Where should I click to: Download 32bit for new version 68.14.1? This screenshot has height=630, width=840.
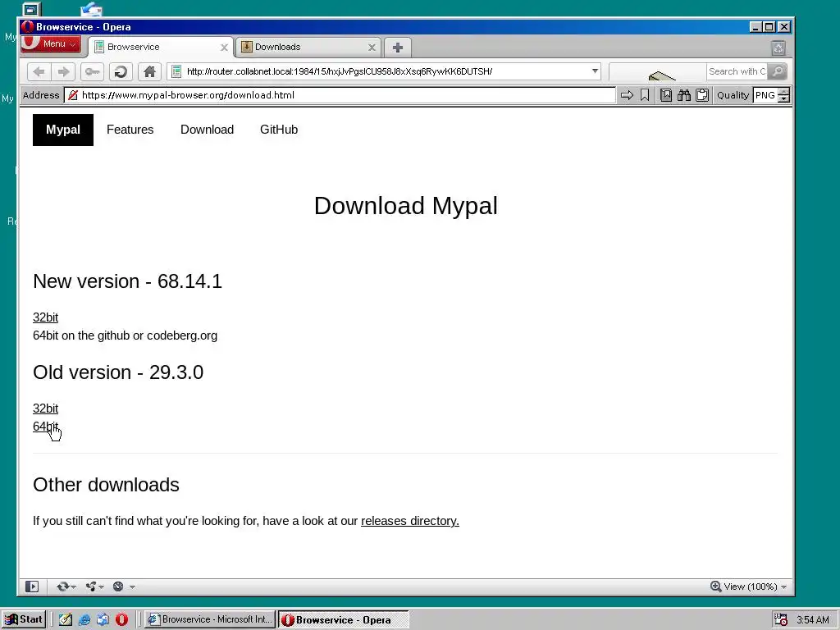[x=46, y=317]
